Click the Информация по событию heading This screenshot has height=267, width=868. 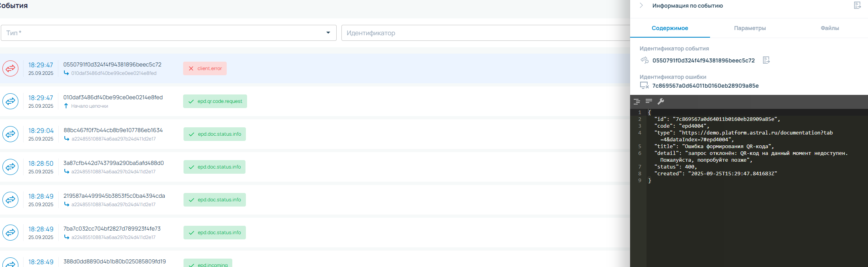688,6
